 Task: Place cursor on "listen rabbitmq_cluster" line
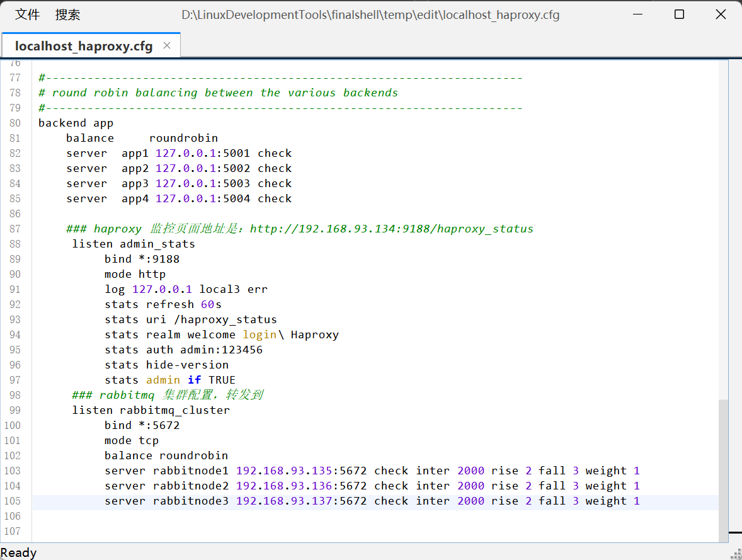151,410
